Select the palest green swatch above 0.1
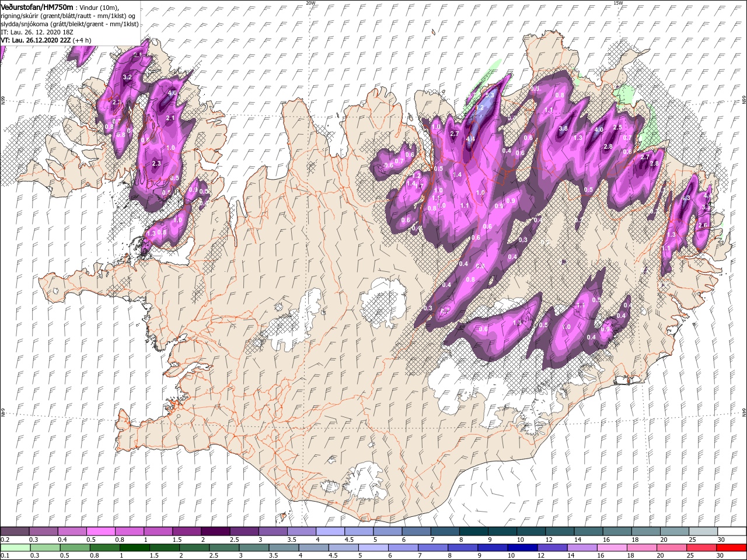This screenshot has height=560, width=747. tap(15, 548)
